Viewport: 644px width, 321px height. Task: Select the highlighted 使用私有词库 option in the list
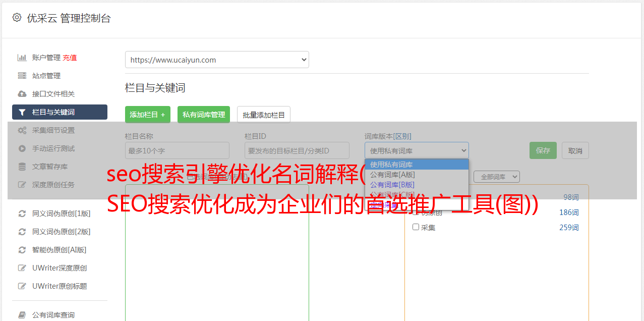[x=417, y=165]
